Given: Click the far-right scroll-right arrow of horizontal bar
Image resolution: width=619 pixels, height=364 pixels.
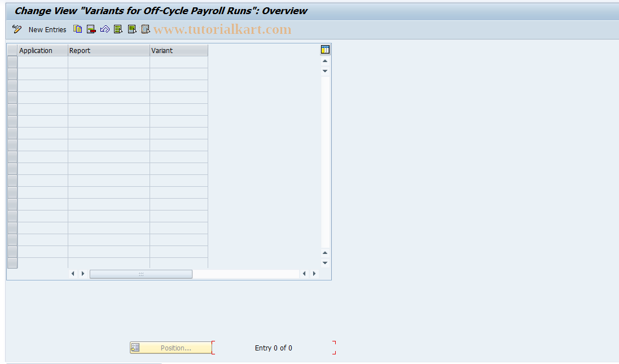Looking at the screenshot, I should point(314,274).
